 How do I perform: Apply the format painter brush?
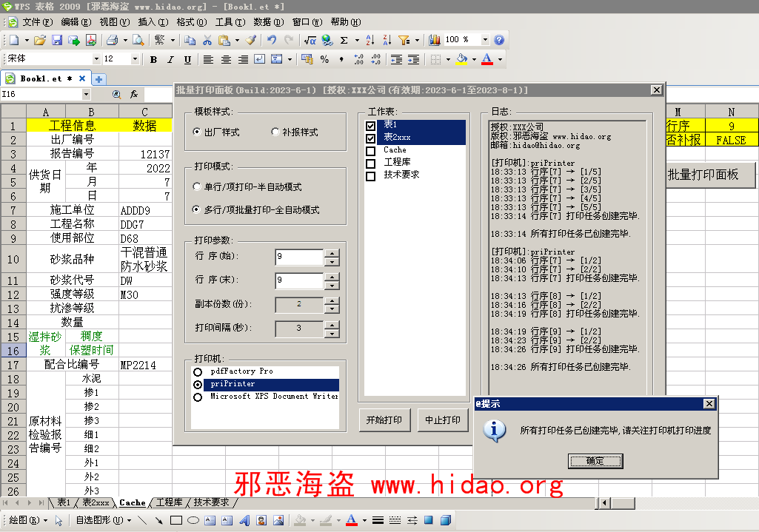click(x=251, y=40)
